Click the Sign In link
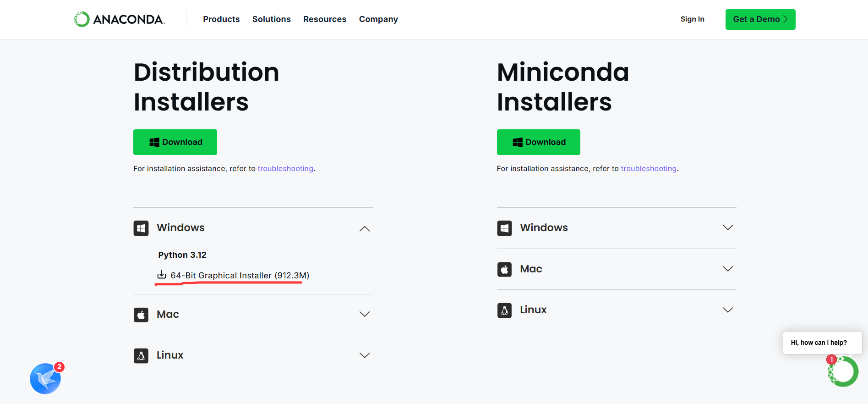 tap(692, 19)
